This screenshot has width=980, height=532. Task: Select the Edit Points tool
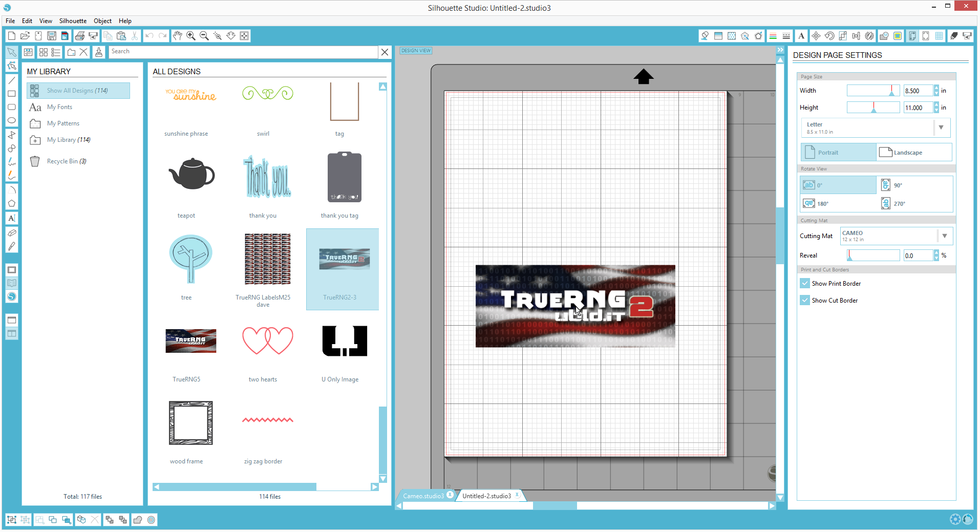coord(12,66)
